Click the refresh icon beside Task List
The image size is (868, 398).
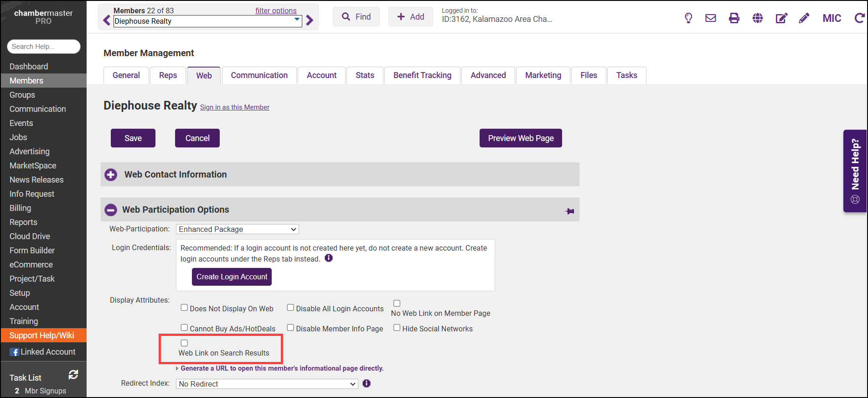click(x=73, y=375)
